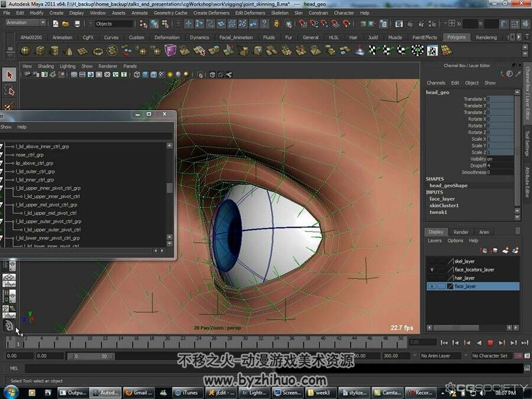Click the New Scene icon
This screenshot has height=399, width=532.
click(x=56, y=24)
